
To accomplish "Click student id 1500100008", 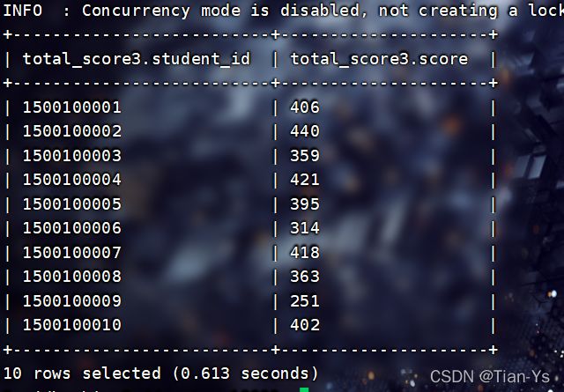I will coord(72,277).
